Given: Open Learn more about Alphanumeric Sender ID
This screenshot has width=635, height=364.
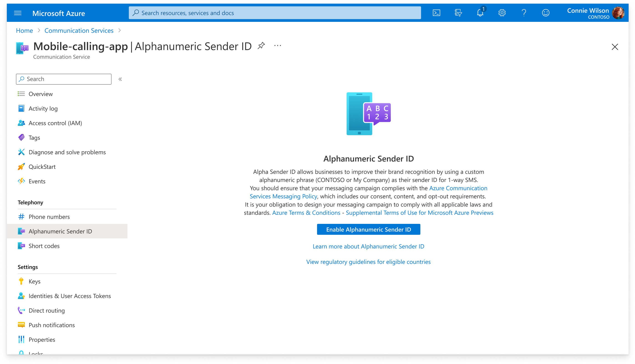Looking at the screenshot, I should pyautogui.click(x=368, y=246).
